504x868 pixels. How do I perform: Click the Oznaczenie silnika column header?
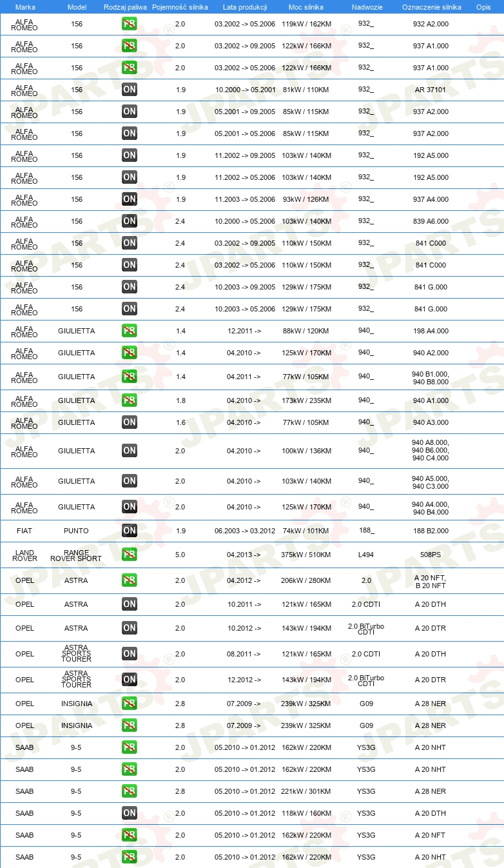point(432,7)
